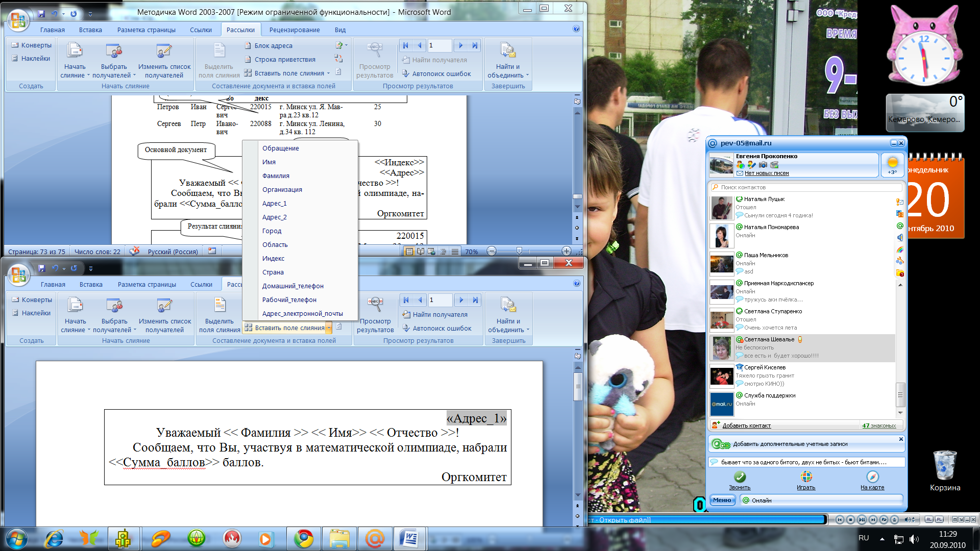Click the Добавить контакт link in Agent
The height and width of the screenshot is (551, 980).
[746, 425]
